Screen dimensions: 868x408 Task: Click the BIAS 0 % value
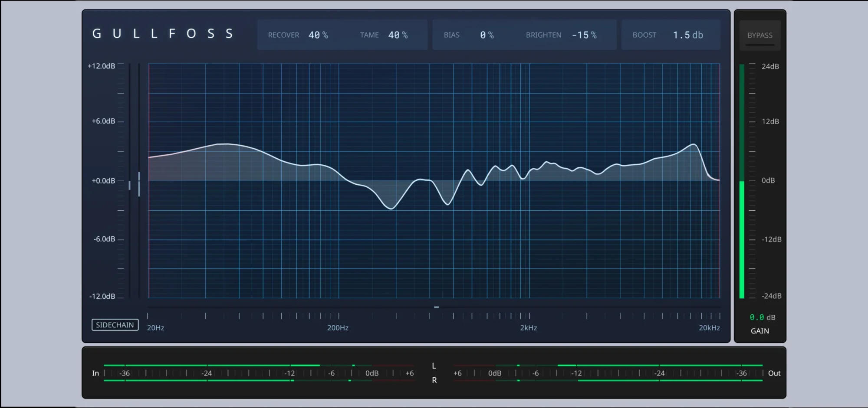pos(487,35)
